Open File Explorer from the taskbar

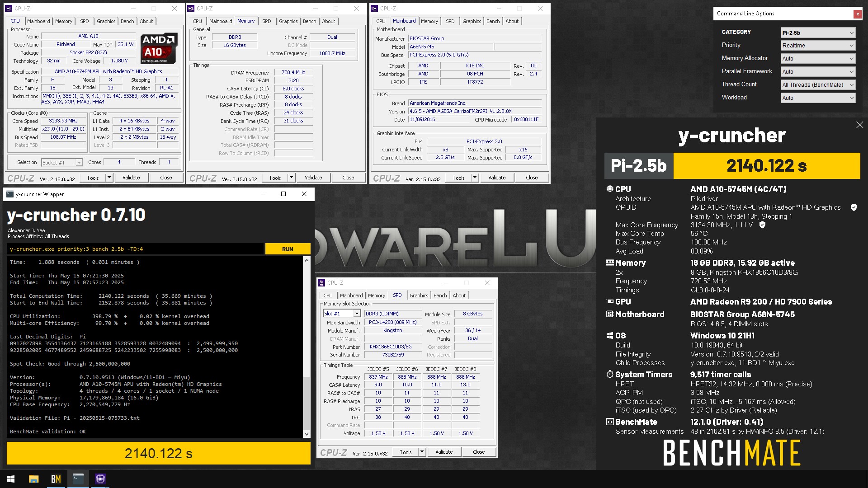[33, 479]
